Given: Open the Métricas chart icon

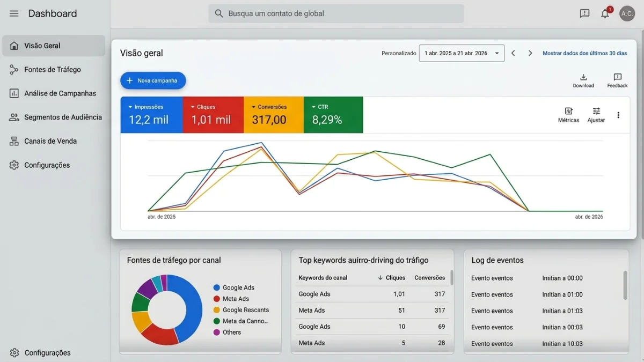Looking at the screenshot, I should point(568,112).
